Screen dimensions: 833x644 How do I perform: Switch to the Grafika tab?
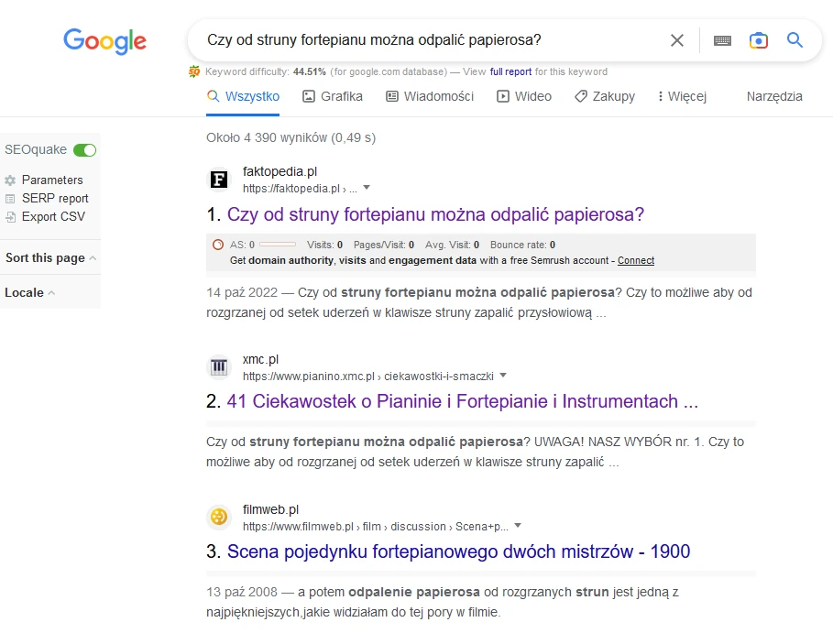click(333, 96)
